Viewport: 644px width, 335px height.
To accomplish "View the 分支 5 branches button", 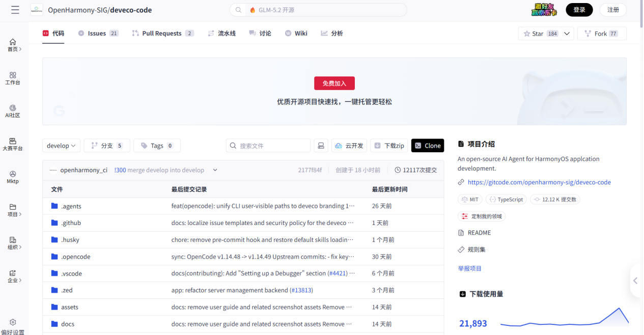I will (x=107, y=146).
